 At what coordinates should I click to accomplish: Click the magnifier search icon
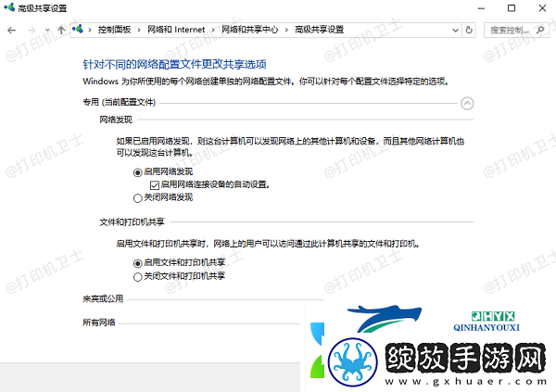coord(540,31)
